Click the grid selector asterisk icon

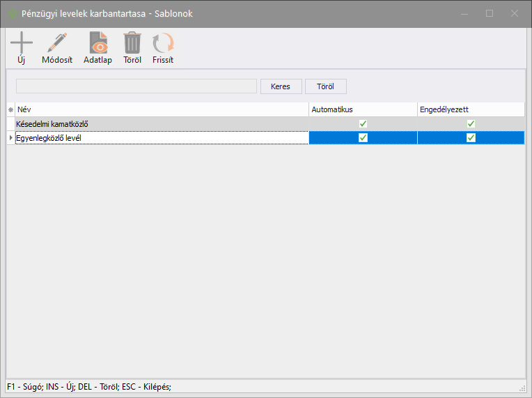click(10, 110)
